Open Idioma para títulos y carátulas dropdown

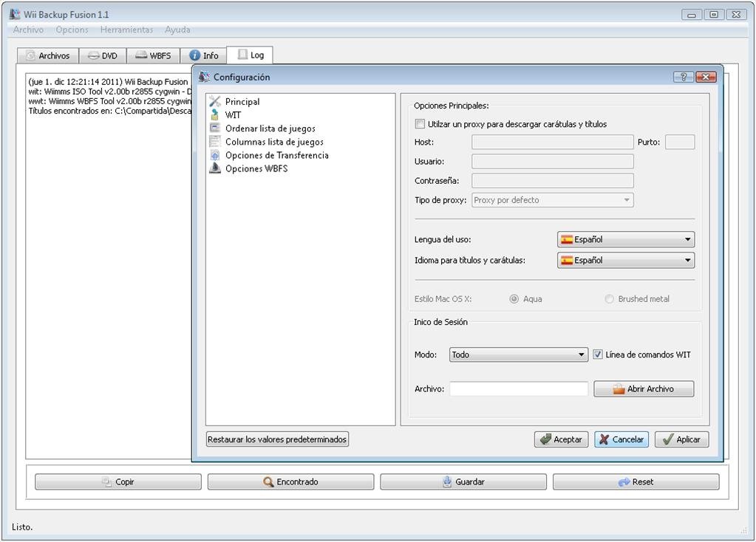coord(626,260)
